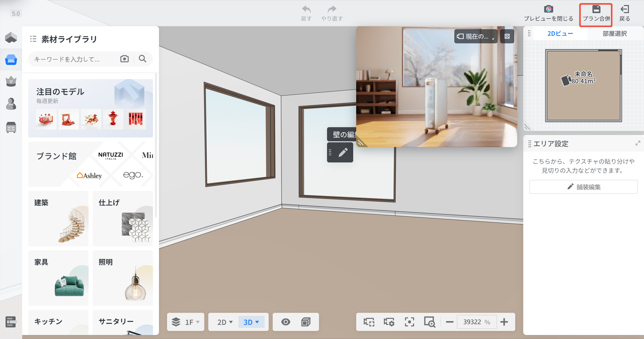644x339 pixels.
Task: Select the red lantern model thumbnail
Action: point(113,119)
